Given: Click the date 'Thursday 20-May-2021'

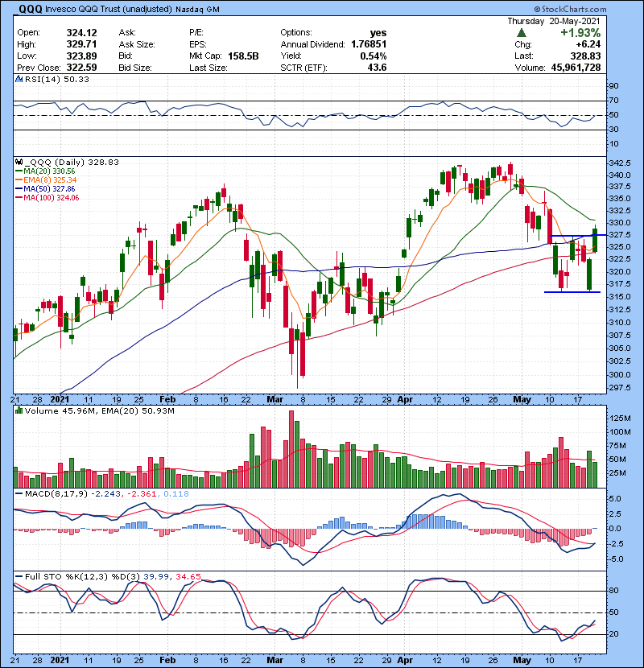Looking at the screenshot, I should [554, 21].
